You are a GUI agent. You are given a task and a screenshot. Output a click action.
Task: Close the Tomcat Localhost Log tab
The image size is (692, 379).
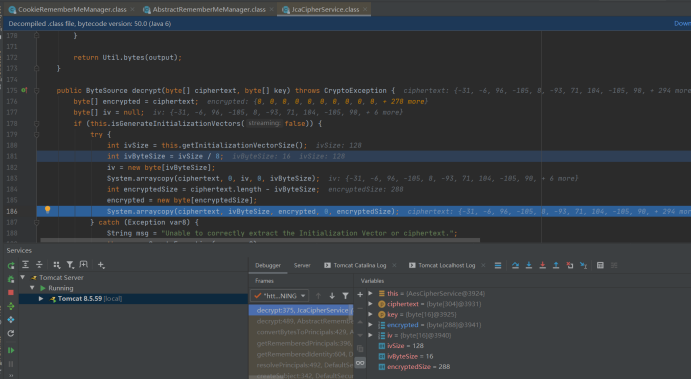483,265
